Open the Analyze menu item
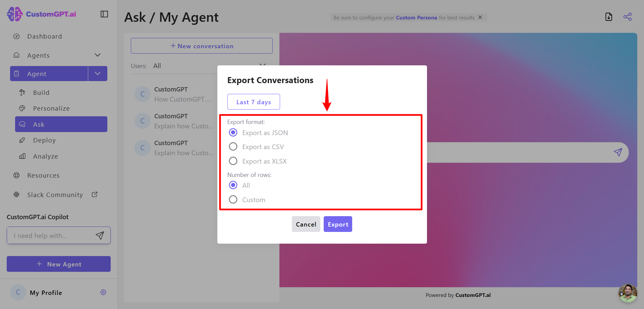Screen dimensions: 644x309 pos(46,156)
